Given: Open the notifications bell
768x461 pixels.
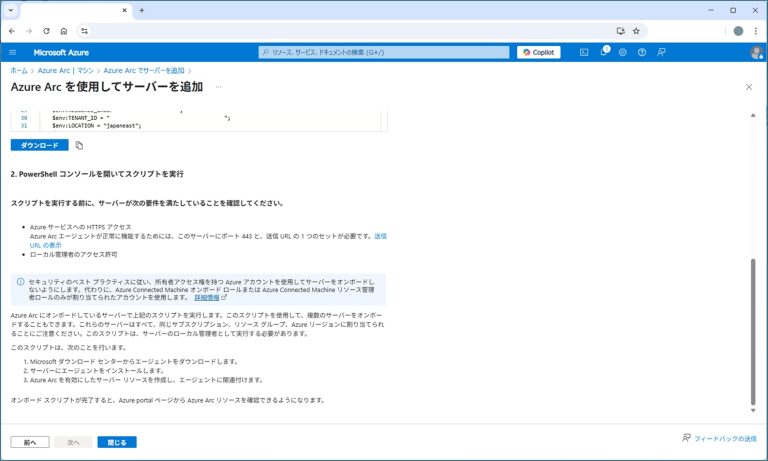Looking at the screenshot, I should [x=604, y=52].
